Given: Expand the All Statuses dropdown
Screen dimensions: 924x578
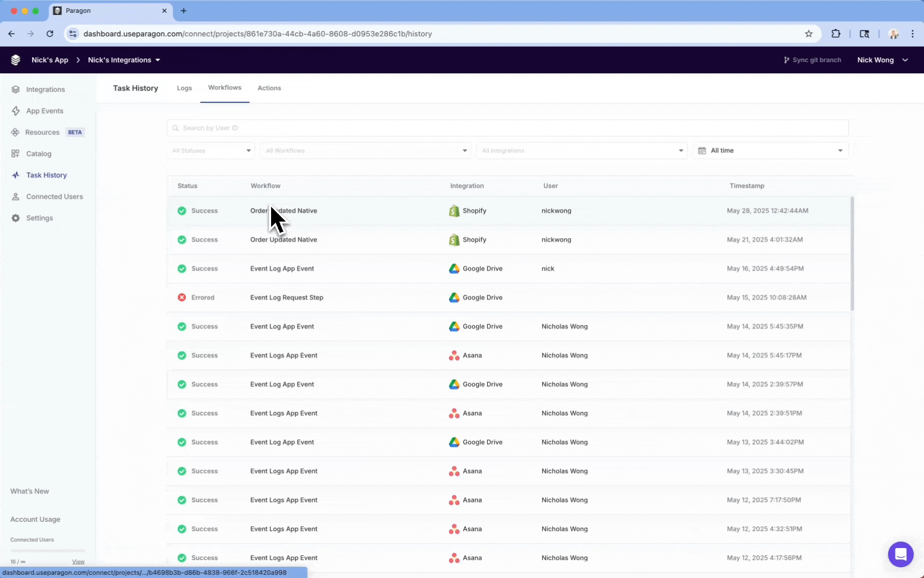Looking at the screenshot, I should 211,150.
